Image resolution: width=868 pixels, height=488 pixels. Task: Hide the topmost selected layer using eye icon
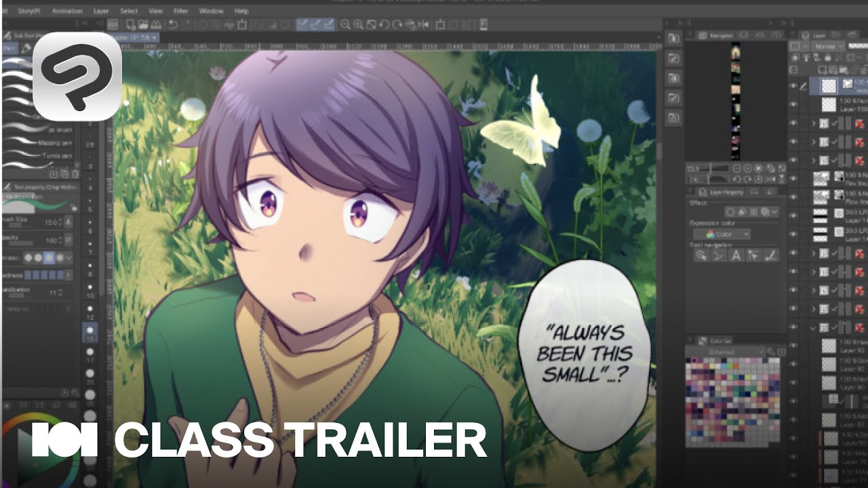coord(793,86)
